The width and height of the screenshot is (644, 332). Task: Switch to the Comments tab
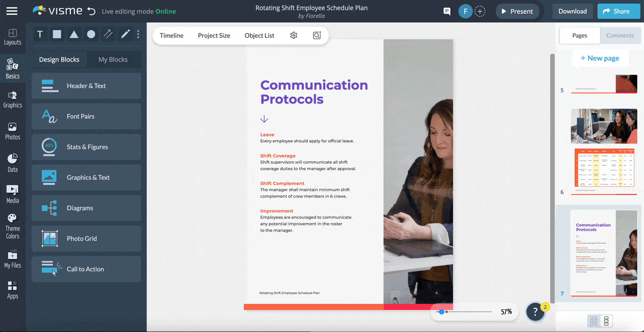click(x=620, y=35)
